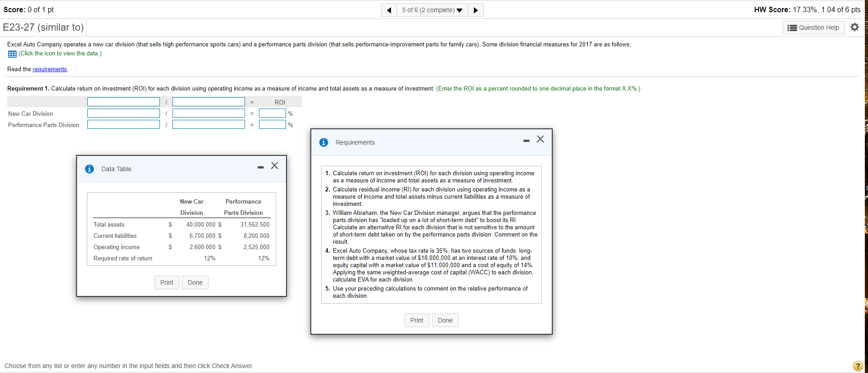Open the Question Help menu

(813, 27)
